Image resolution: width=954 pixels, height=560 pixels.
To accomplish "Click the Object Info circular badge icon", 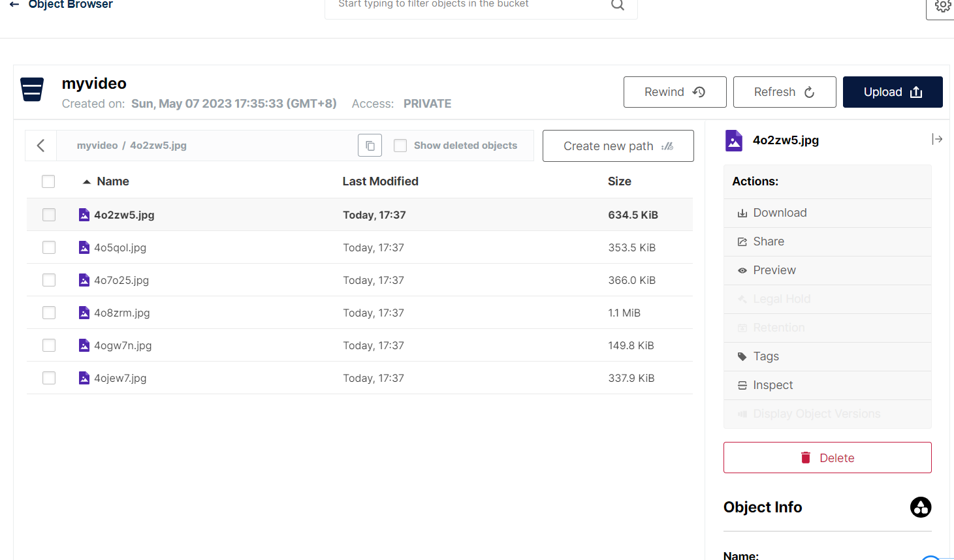I will pyautogui.click(x=921, y=507).
